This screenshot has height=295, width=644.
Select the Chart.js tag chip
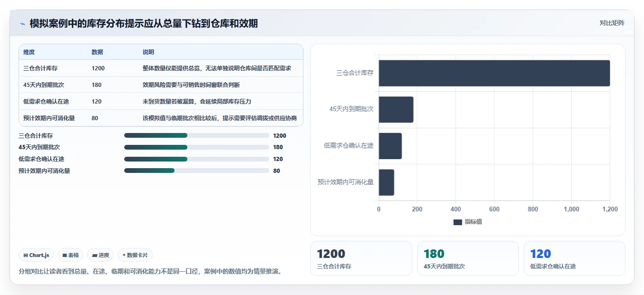[x=36, y=255]
